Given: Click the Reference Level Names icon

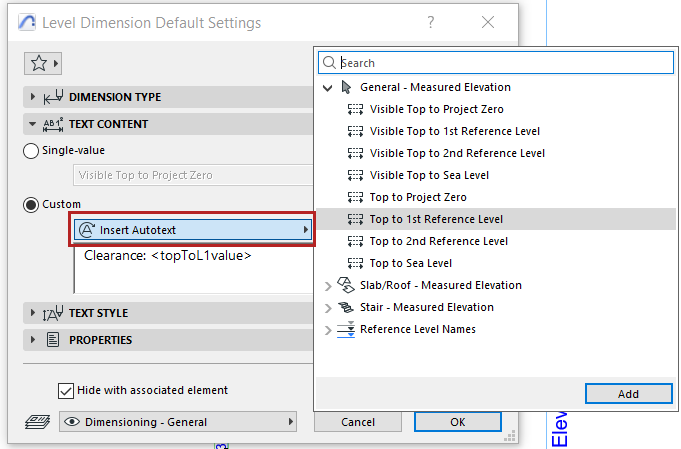Looking at the screenshot, I should point(348,329).
